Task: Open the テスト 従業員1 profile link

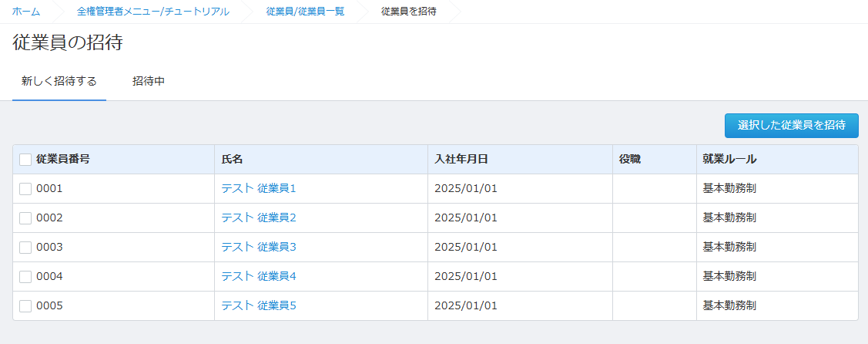Action: tap(258, 188)
